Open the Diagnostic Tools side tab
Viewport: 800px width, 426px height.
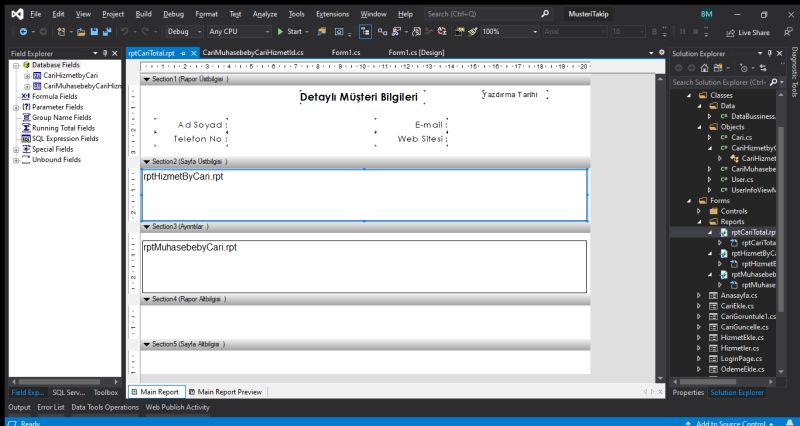794,72
